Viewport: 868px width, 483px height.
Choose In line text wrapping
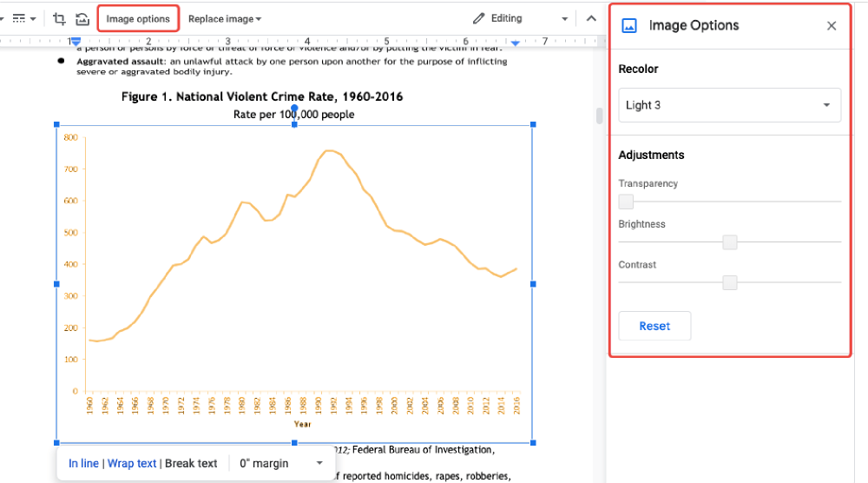[x=83, y=464]
